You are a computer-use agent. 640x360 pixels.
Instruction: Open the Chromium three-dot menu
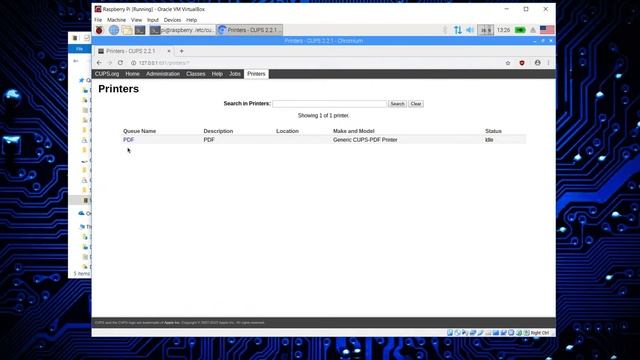click(549, 63)
